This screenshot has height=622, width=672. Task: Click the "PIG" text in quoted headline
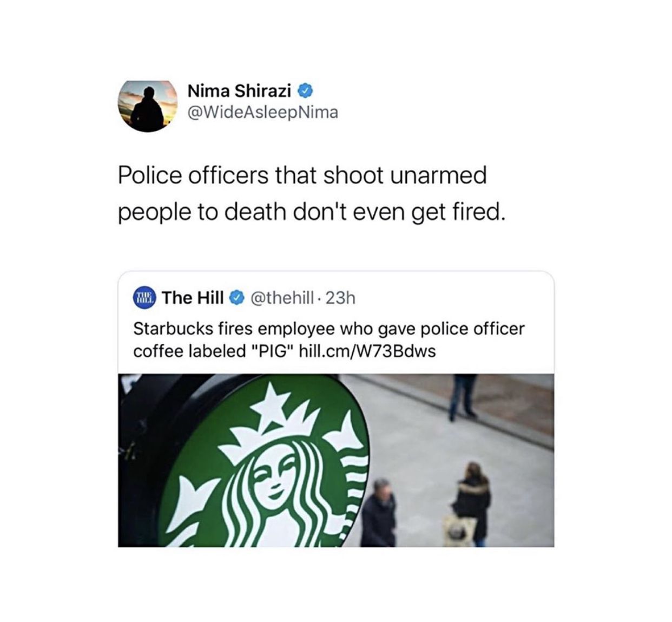pyautogui.click(x=273, y=351)
